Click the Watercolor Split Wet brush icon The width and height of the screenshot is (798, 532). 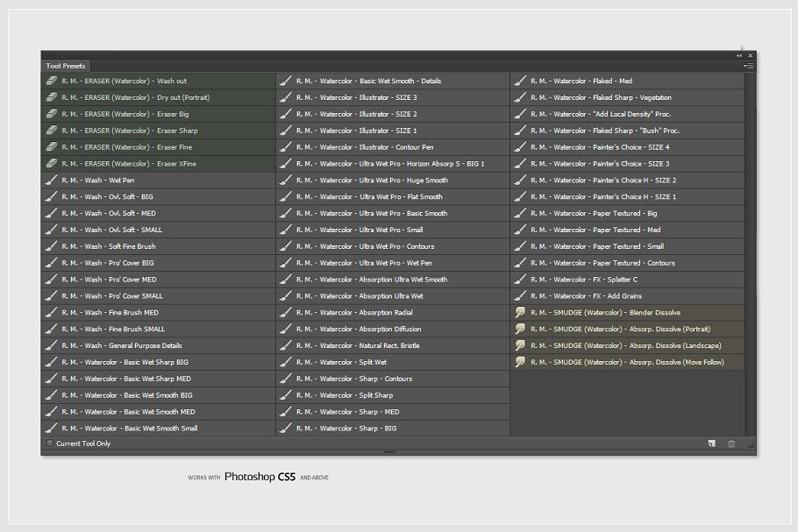[x=285, y=362]
